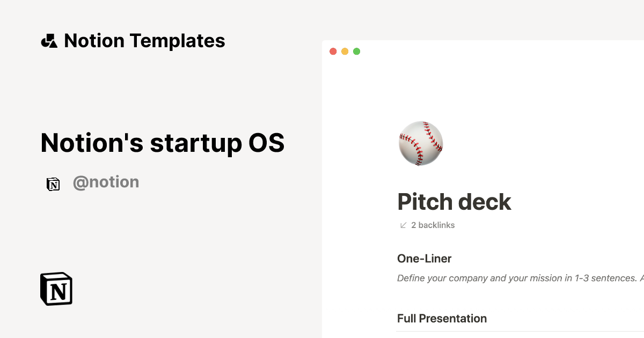Click the backlinks arrow icon
Image resolution: width=644 pixels, height=338 pixels.
pos(402,225)
